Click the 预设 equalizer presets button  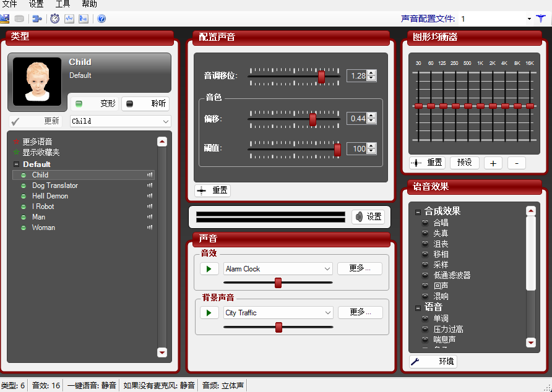pyautogui.click(x=464, y=163)
